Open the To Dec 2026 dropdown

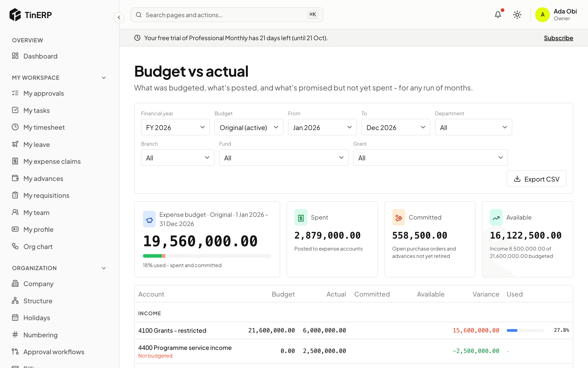pos(396,127)
